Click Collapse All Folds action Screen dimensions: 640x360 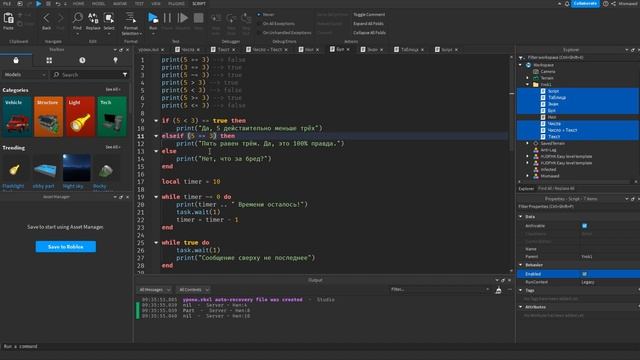pyautogui.click(x=369, y=33)
